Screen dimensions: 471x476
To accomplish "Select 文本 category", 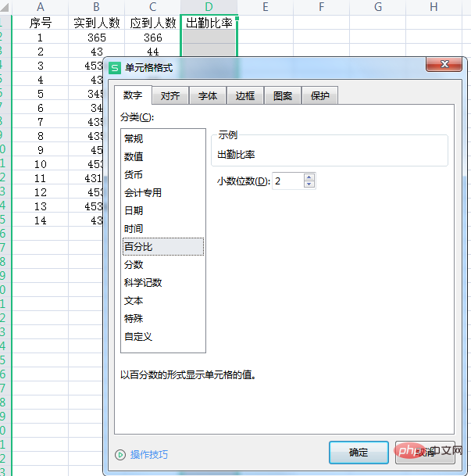I will pos(163,301).
